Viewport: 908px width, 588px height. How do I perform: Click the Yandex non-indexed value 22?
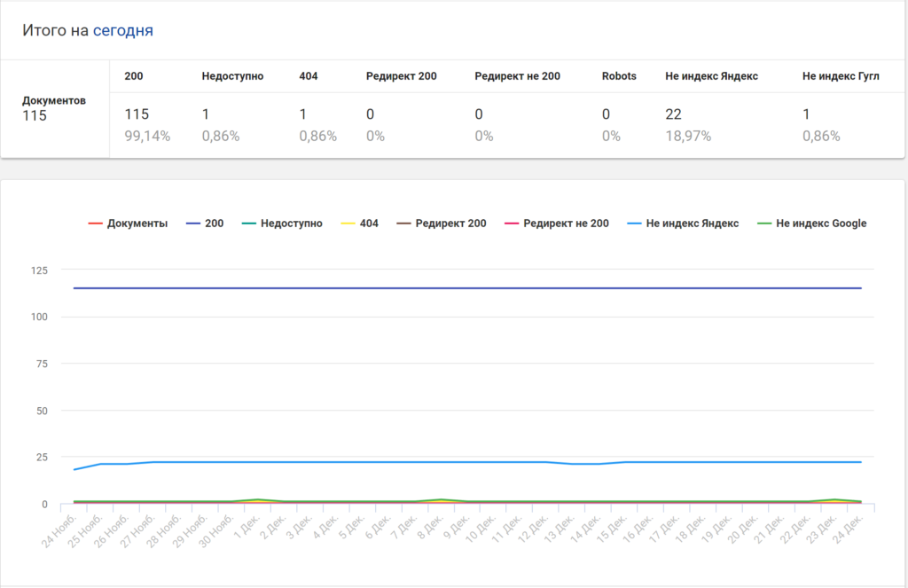[676, 114]
